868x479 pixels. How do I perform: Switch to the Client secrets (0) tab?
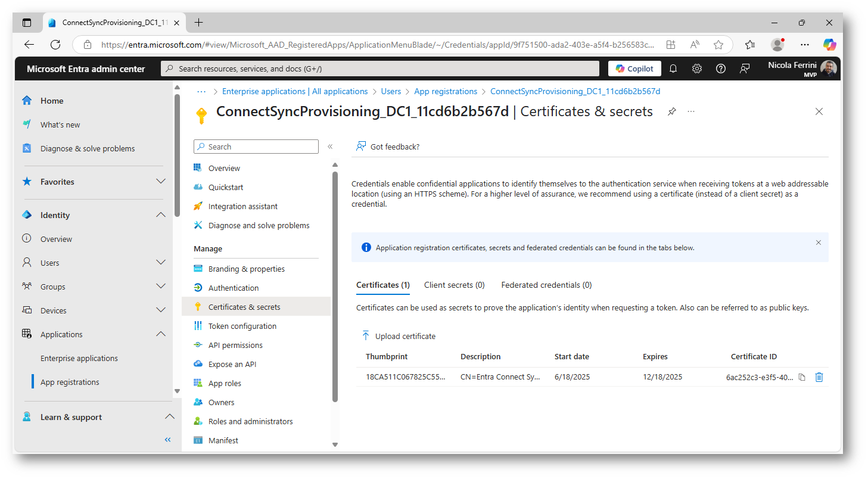tap(455, 285)
